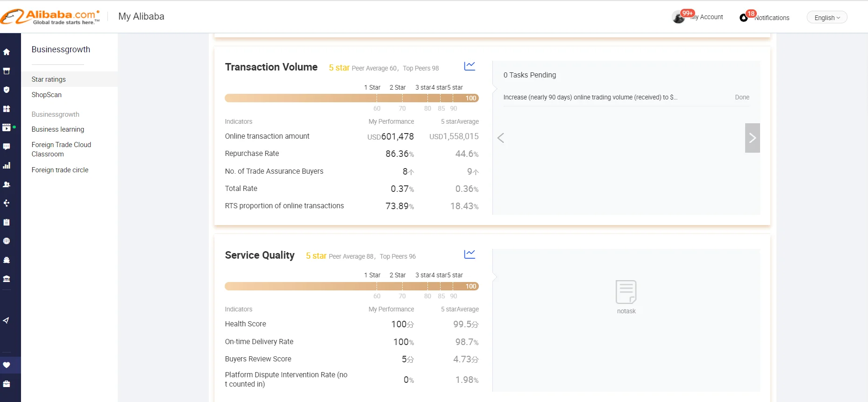The image size is (868, 402).
Task: Open the Transaction Volume trend chart icon
Action: click(x=470, y=66)
